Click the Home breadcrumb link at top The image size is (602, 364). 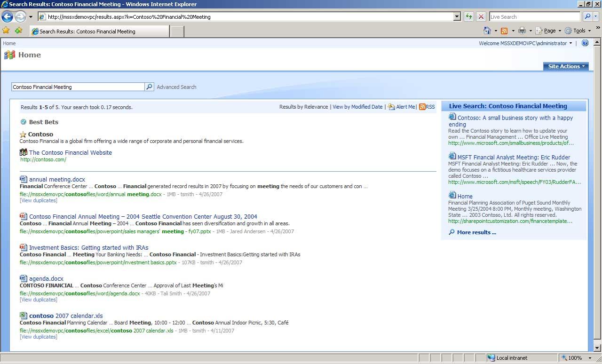point(9,43)
